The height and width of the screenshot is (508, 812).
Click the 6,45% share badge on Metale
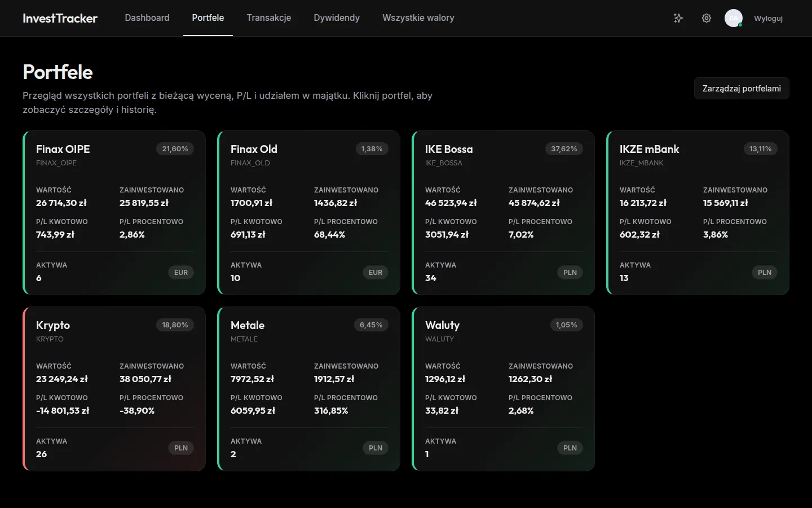[371, 325]
